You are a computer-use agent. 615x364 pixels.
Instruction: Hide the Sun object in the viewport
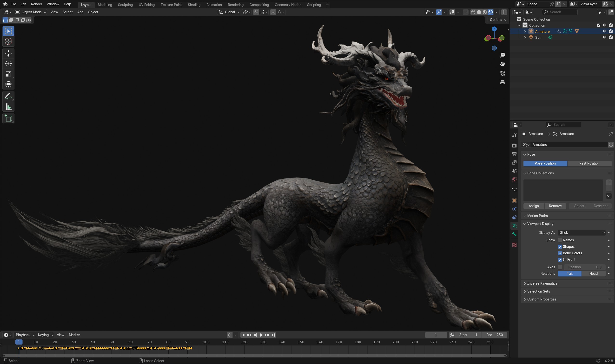[604, 37]
